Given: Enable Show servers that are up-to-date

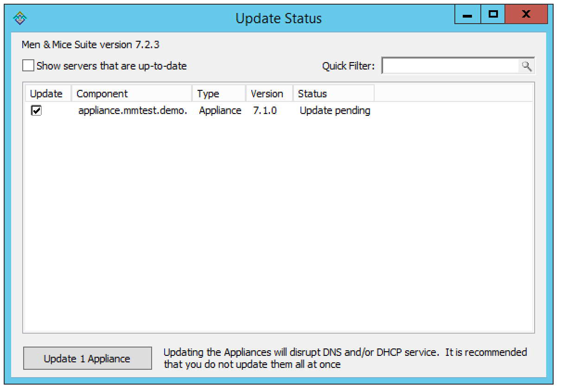Looking at the screenshot, I should pos(29,66).
